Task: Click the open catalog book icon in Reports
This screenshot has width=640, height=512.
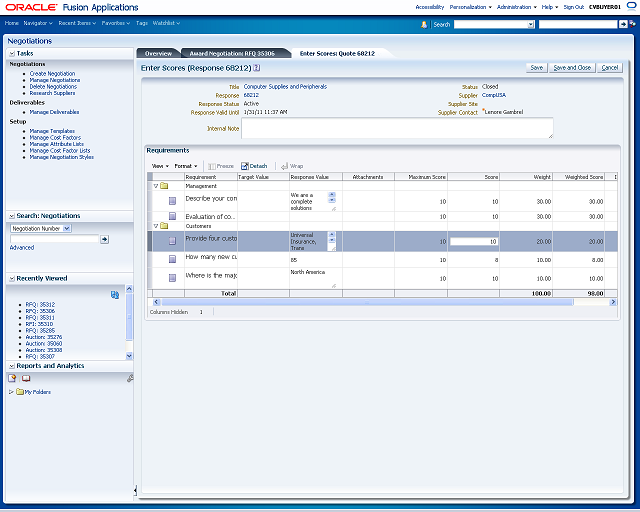Action: point(26,378)
